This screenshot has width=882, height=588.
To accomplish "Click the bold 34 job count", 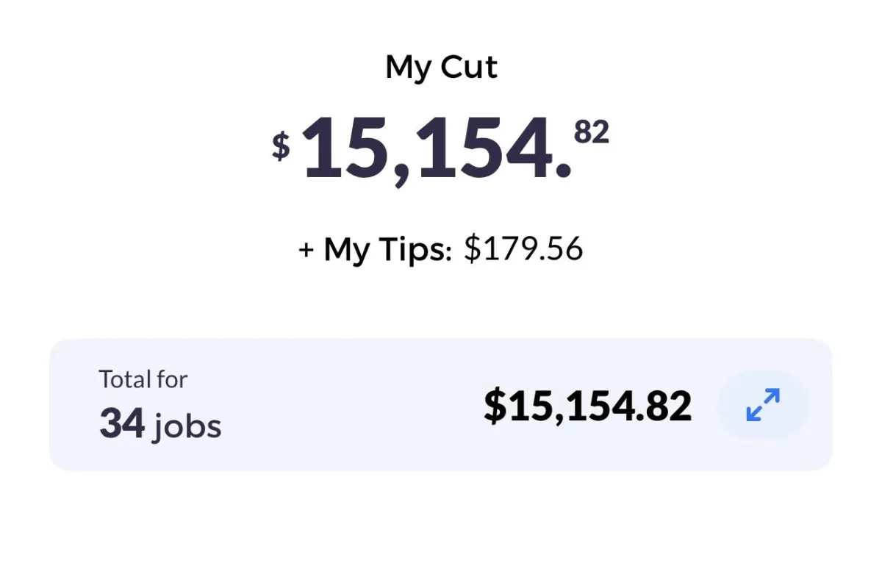I will pyautogui.click(x=122, y=424).
